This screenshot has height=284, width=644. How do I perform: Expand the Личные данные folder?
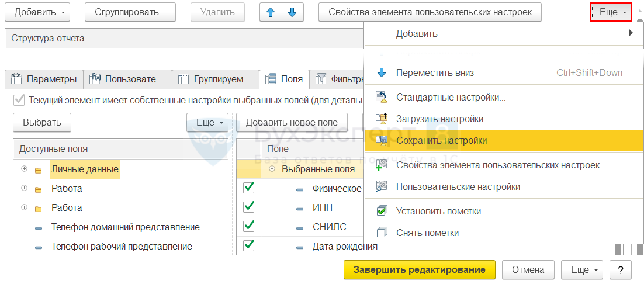pos(24,169)
